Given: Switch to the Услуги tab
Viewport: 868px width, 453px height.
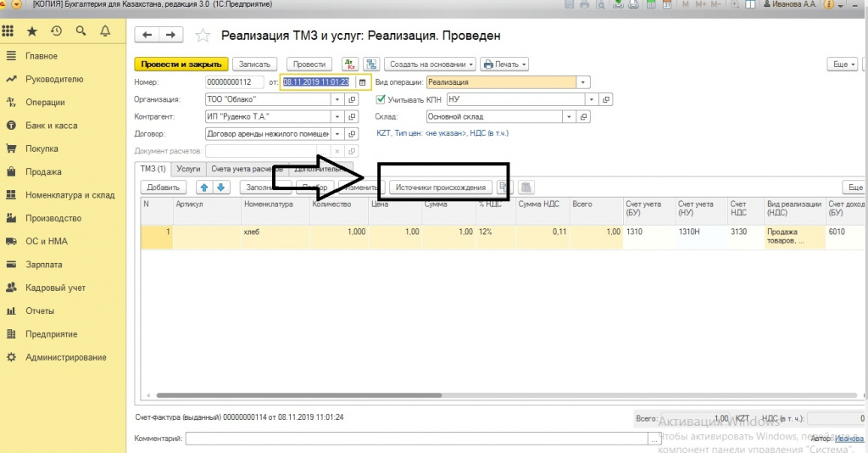Looking at the screenshot, I should [188, 169].
